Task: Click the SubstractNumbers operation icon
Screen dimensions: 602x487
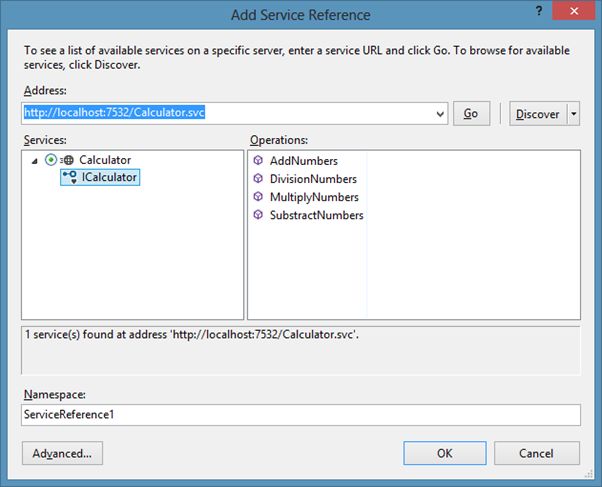Action: pos(258,215)
